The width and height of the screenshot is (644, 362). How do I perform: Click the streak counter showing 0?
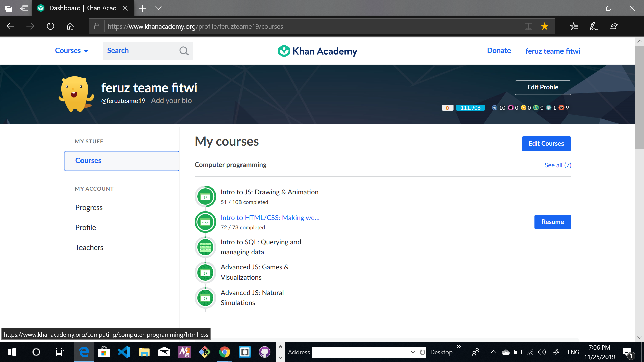click(x=447, y=108)
